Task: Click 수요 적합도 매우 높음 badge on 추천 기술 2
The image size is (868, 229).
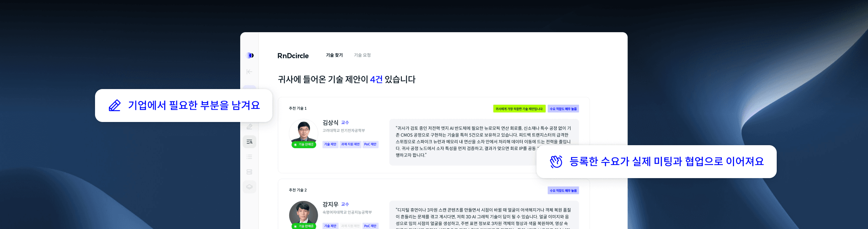Action: pos(563,190)
